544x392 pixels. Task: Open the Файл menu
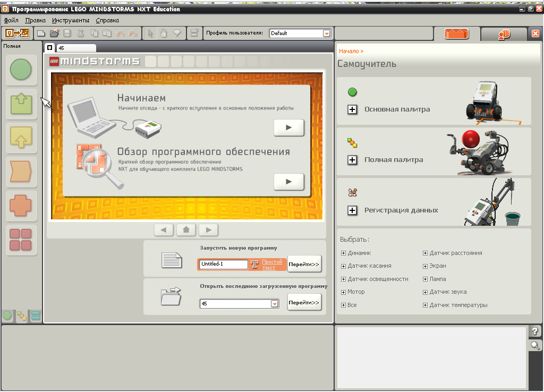point(11,20)
